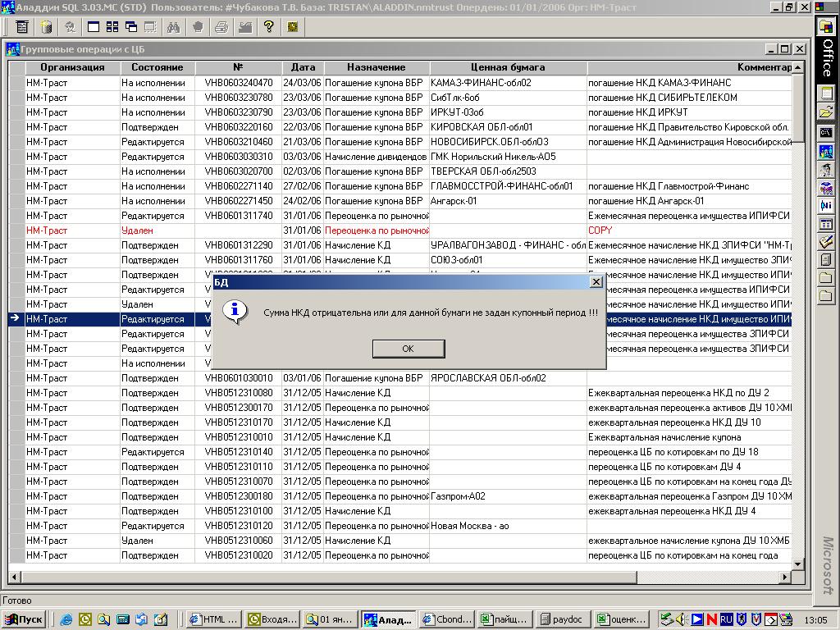840x630 pixels.
Task: Sort by the Организация column header
Action: pos(72,67)
